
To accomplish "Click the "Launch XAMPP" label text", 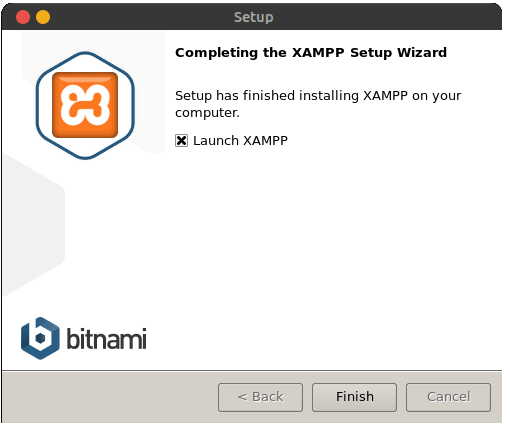I will click(240, 141).
